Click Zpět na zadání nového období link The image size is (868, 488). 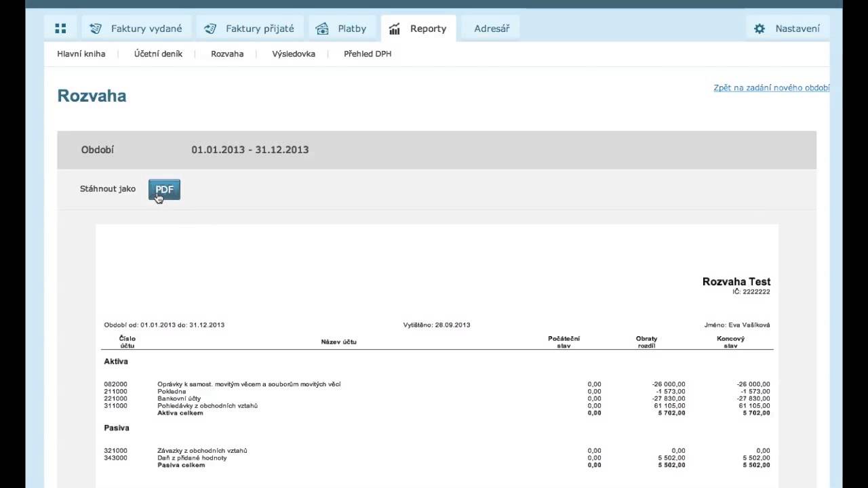(x=772, y=88)
